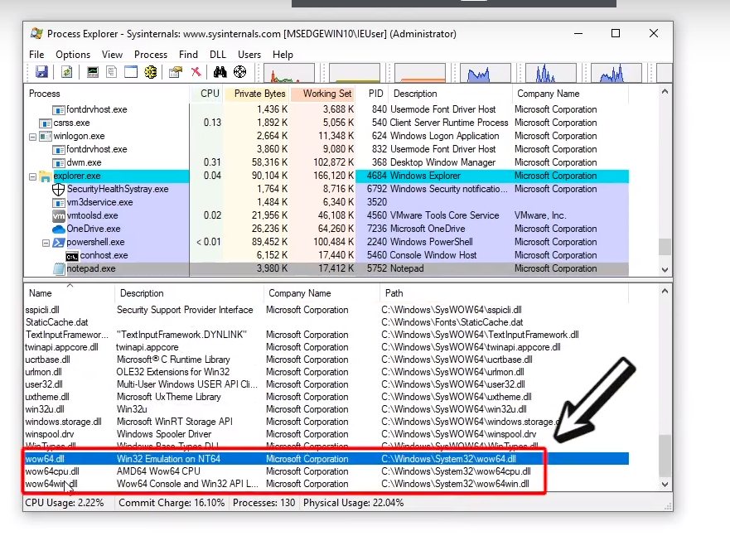
Task: Click the vmtoolsd.exe VMware icon
Action: tap(59, 216)
